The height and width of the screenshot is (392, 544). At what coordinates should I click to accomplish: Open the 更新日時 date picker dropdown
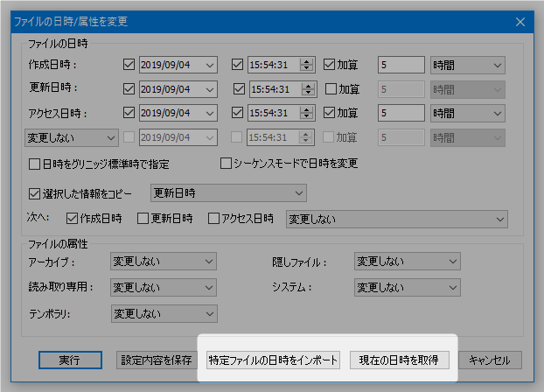click(x=210, y=89)
